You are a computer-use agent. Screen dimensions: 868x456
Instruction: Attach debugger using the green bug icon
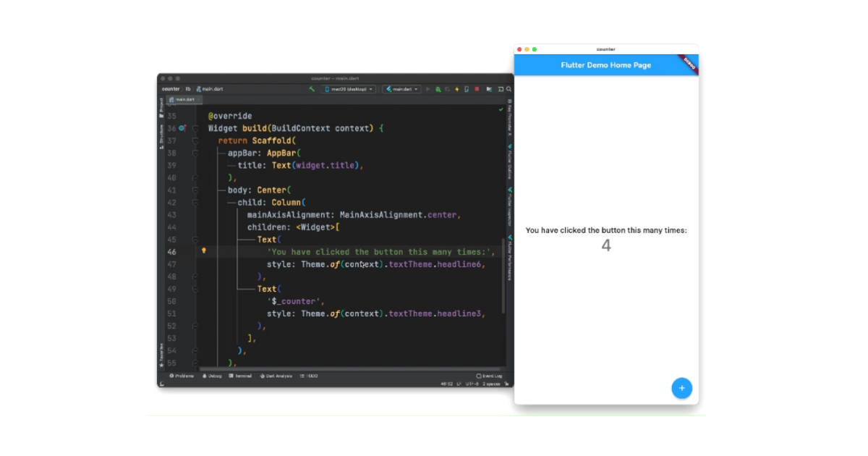(x=438, y=88)
